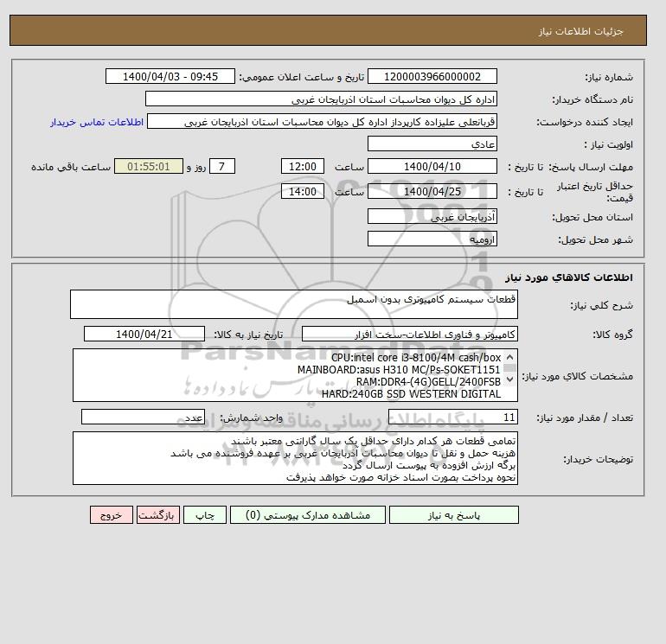Click request creator field 'قربانعلی علیزاده'

click(x=322, y=121)
